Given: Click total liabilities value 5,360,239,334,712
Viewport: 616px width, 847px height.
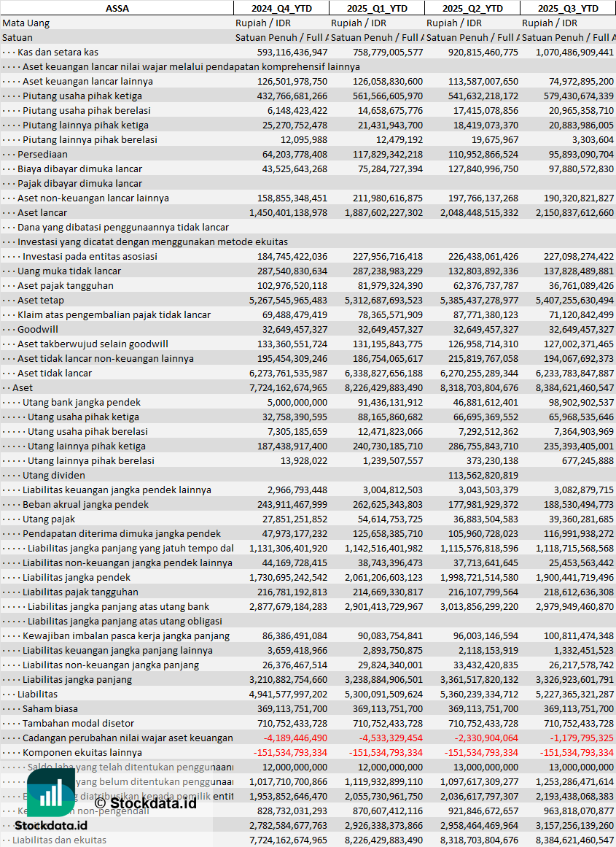Looking at the screenshot, I should click(x=480, y=694).
